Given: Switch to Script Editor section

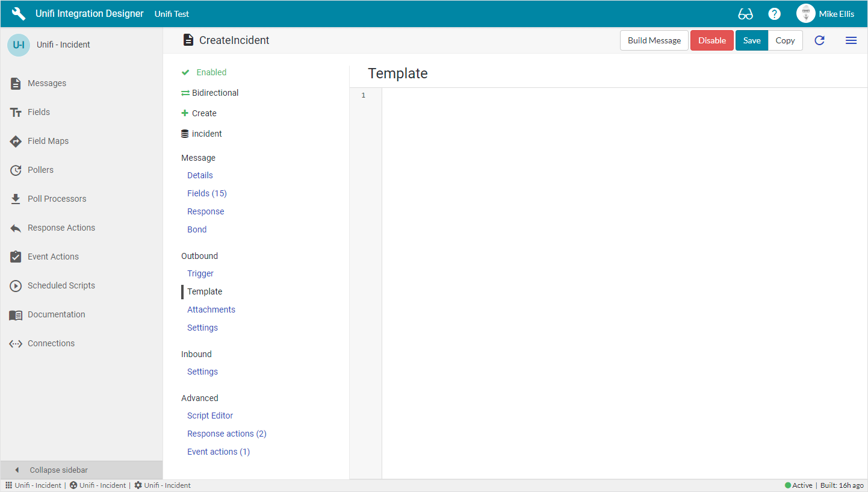Looking at the screenshot, I should [210, 416].
